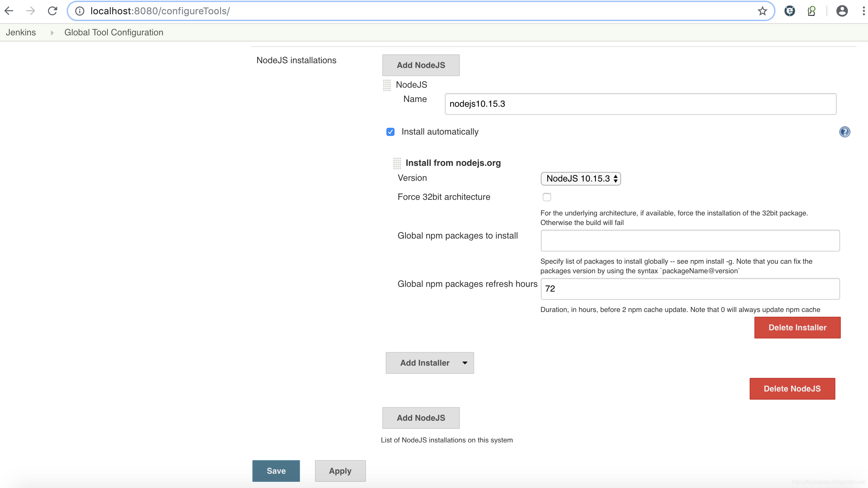The image size is (868, 488).
Task: Focus the NodeJS Name field
Action: tap(640, 104)
